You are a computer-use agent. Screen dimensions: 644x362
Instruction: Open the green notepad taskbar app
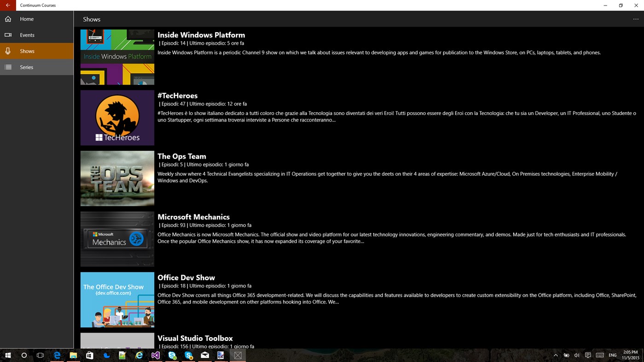click(x=122, y=355)
